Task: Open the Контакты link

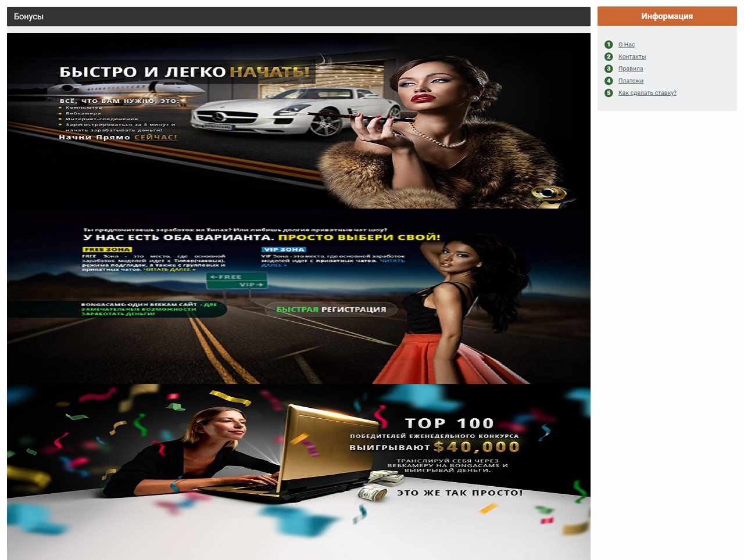Action: click(x=632, y=57)
